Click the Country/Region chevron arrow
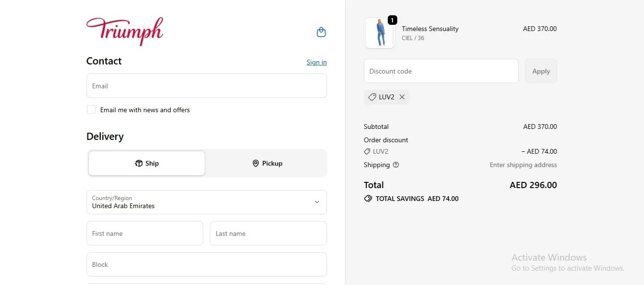Viewport: 644px width, 285px height. pos(317,202)
